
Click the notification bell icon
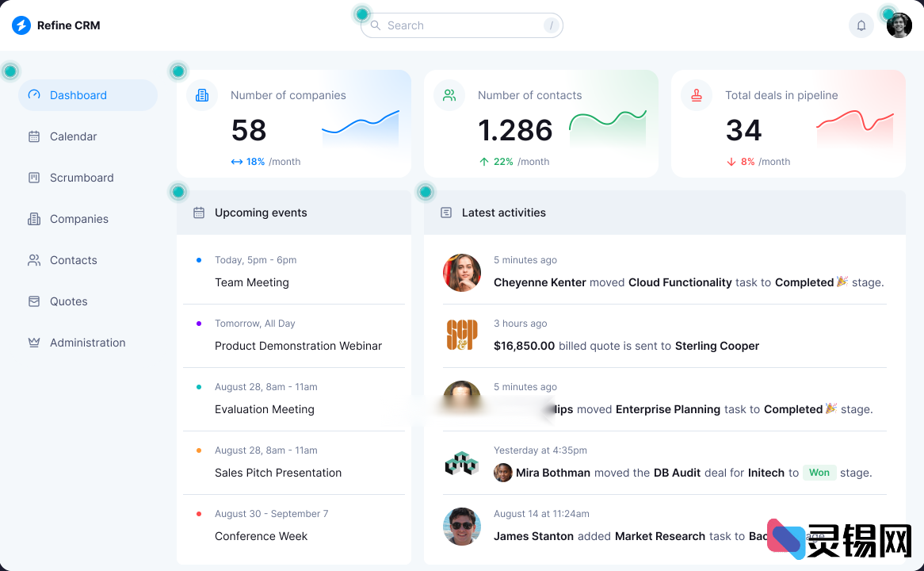861,25
